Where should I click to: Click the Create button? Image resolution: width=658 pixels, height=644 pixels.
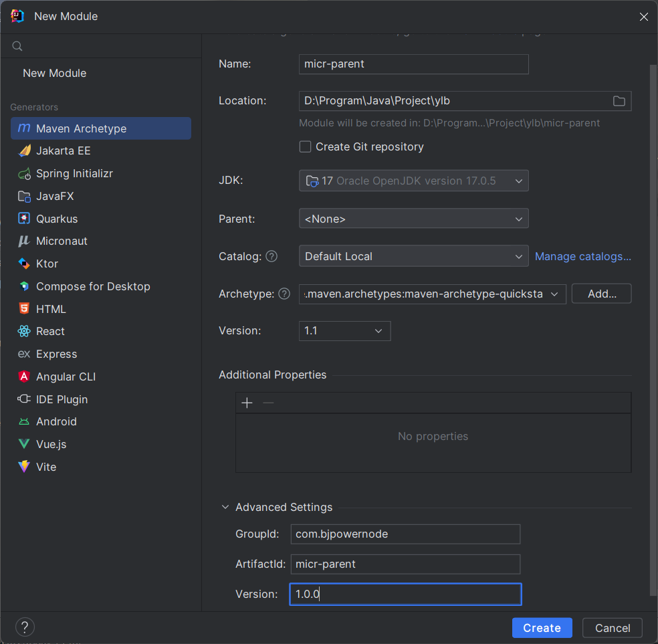tap(542, 628)
